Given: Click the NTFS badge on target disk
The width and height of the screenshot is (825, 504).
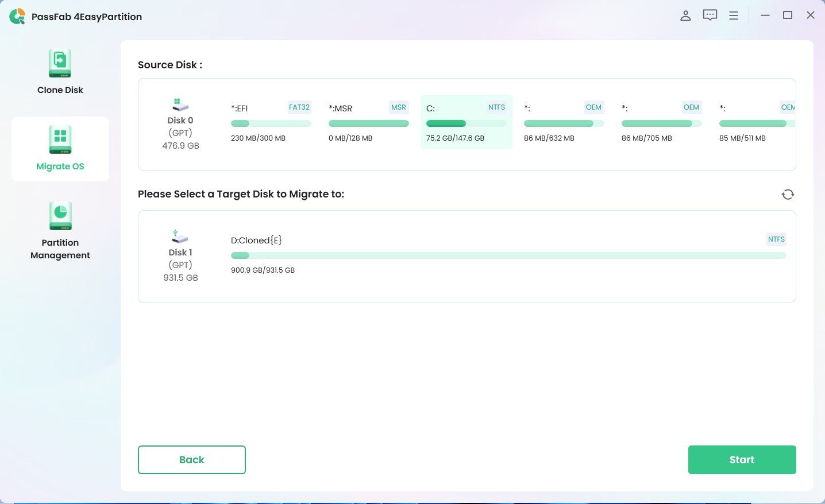Looking at the screenshot, I should (x=776, y=239).
